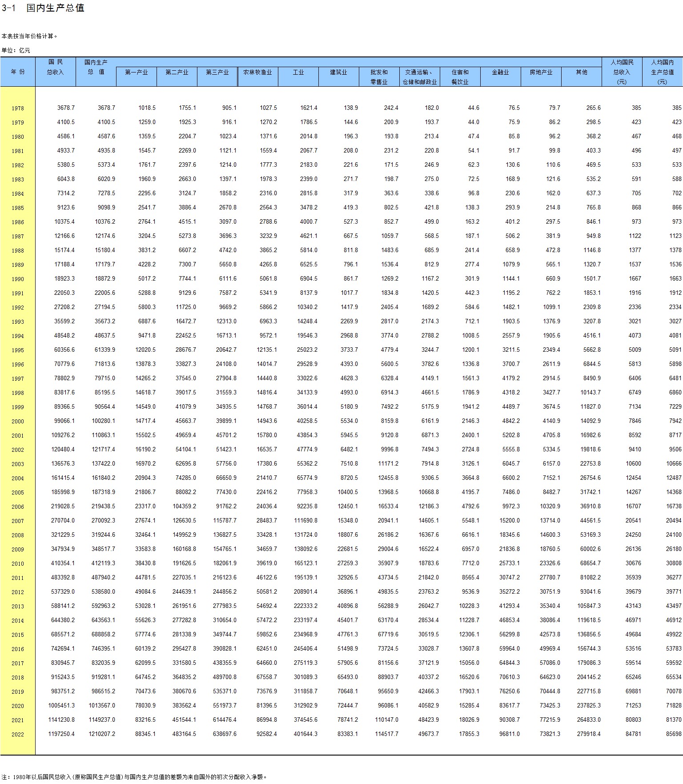Viewport: 683px width, 784px height.
Task: Click the 第一产业 column header
Action: tap(136, 72)
